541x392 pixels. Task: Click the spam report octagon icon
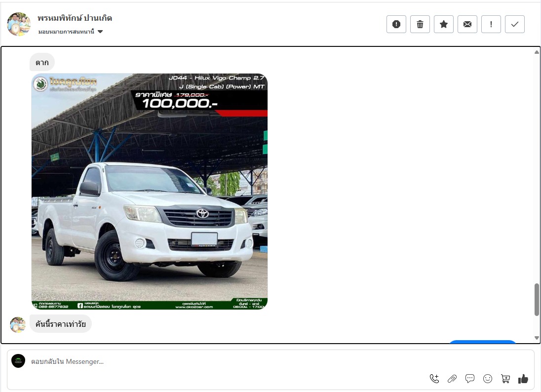[396, 24]
